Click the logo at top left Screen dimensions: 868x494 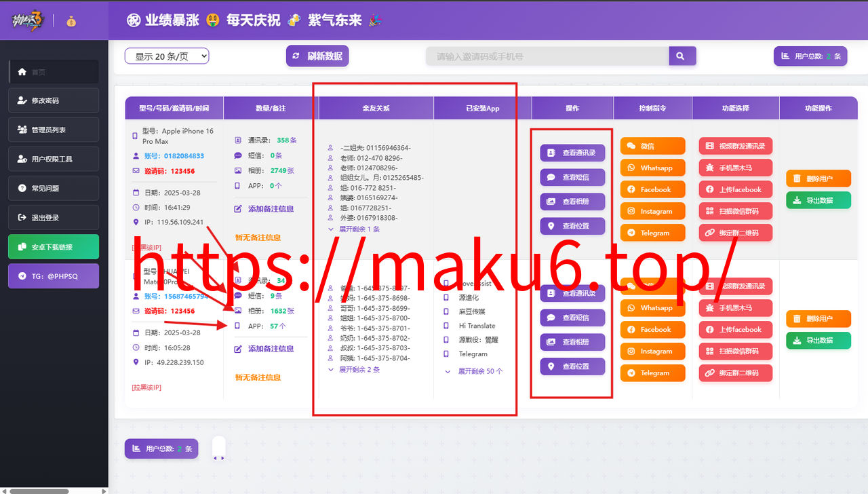27,20
